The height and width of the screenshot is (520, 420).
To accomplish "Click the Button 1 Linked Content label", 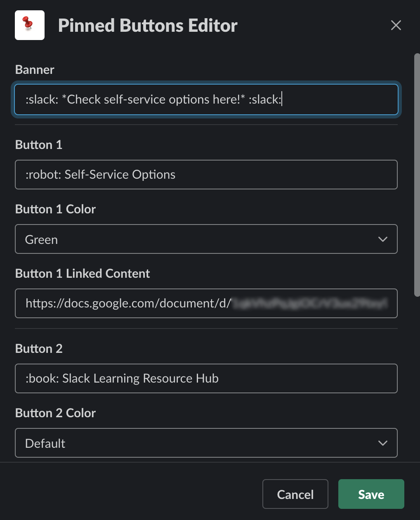I will tap(83, 274).
